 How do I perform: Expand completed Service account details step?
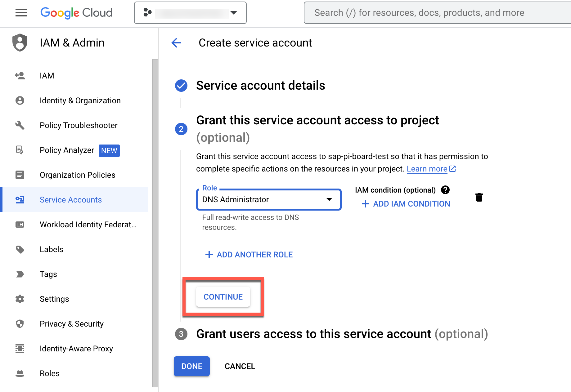point(261,86)
